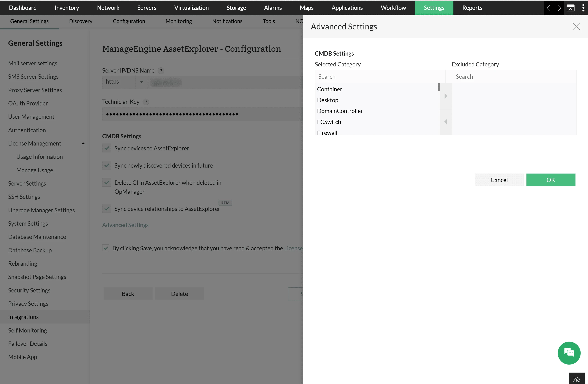Toggle Sync newly discovered devices checkbox

point(107,165)
